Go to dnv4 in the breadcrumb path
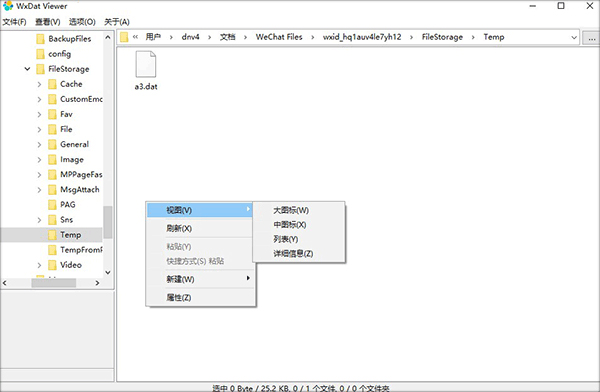The width and height of the screenshot is (600, 392). point(190,37)
